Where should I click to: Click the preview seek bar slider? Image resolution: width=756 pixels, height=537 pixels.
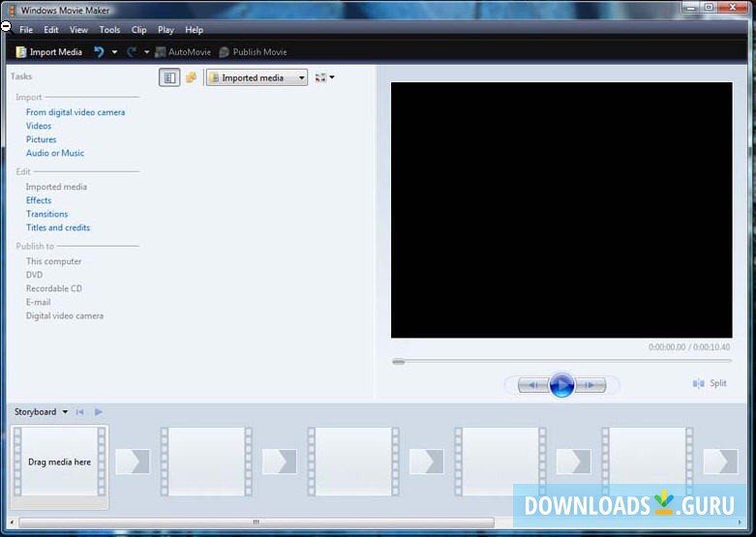click(398, 361)
